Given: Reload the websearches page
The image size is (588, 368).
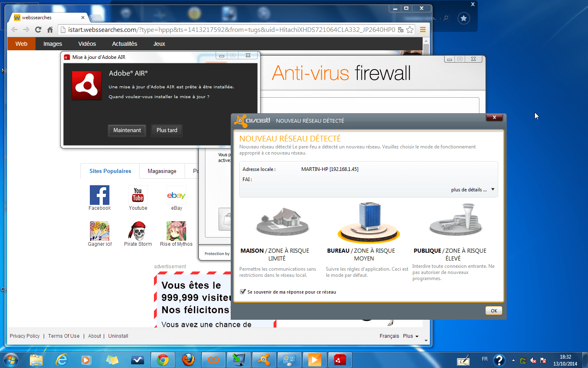Looking at the screenshot, I should [38, 29].
